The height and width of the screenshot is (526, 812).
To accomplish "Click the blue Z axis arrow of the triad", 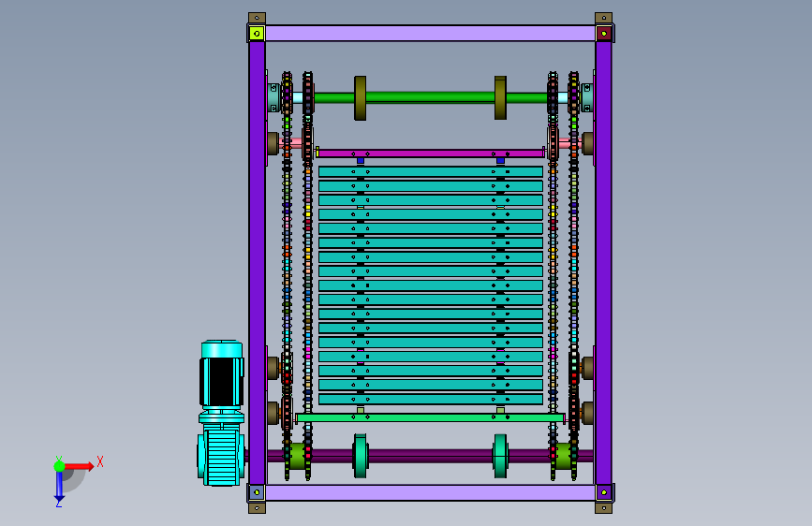I will tap(59, 486).
